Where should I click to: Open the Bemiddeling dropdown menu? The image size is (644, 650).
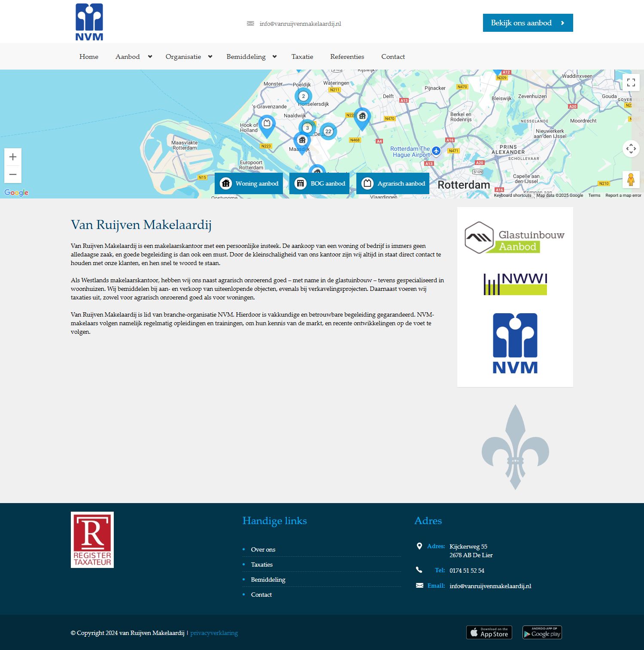pos(247,56)
